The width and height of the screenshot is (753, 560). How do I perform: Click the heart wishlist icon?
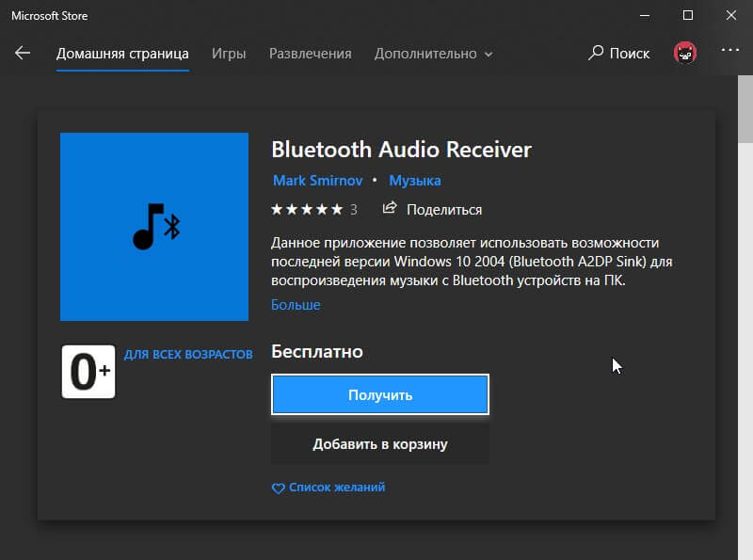click(278, 488)
